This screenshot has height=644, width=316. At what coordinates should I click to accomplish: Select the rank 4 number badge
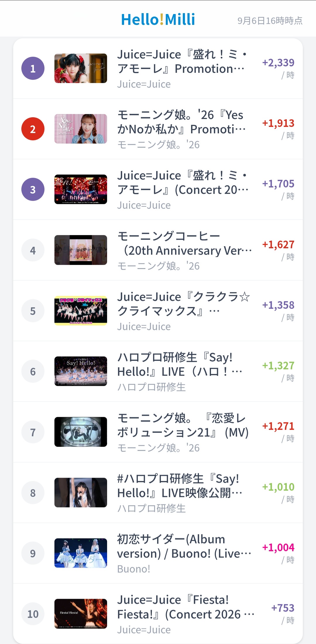pyautogui.click(x=33, y=250)
